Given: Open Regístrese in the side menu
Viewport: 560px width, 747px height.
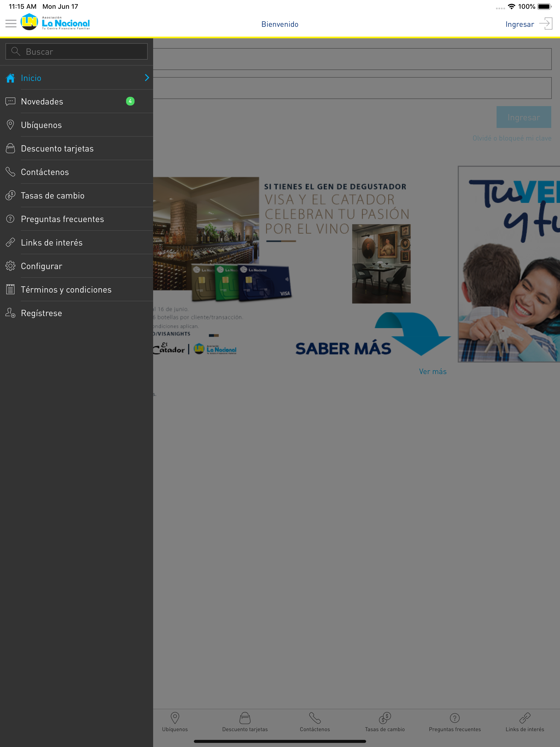Looking at the screenshot, I should coord(76,313).
